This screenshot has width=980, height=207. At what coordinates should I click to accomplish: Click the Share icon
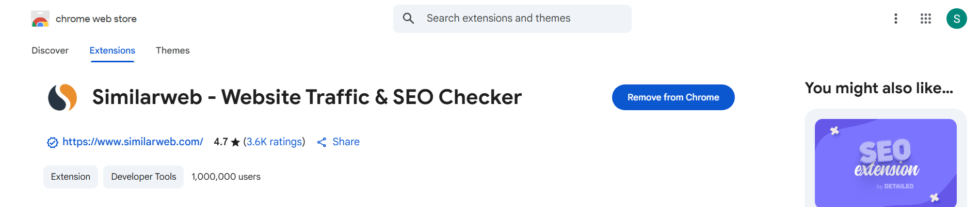(322, 142)
